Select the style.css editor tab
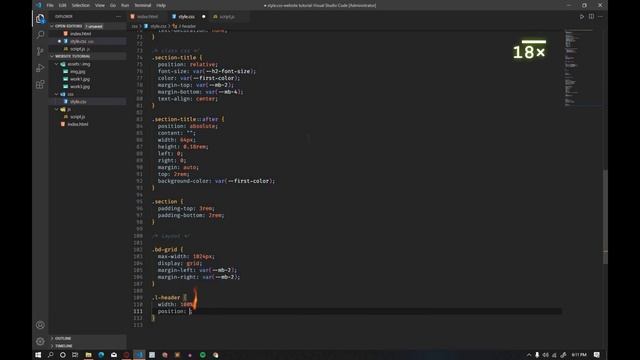 [187, 17]
